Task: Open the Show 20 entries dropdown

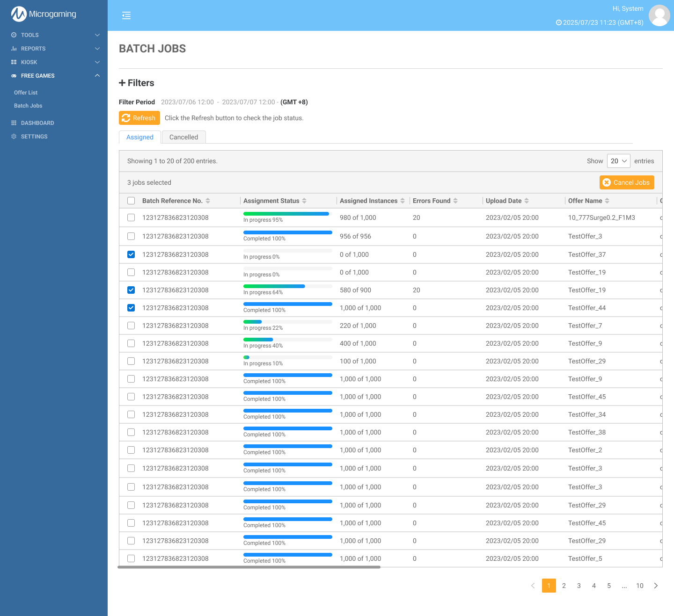Action: 618,161
